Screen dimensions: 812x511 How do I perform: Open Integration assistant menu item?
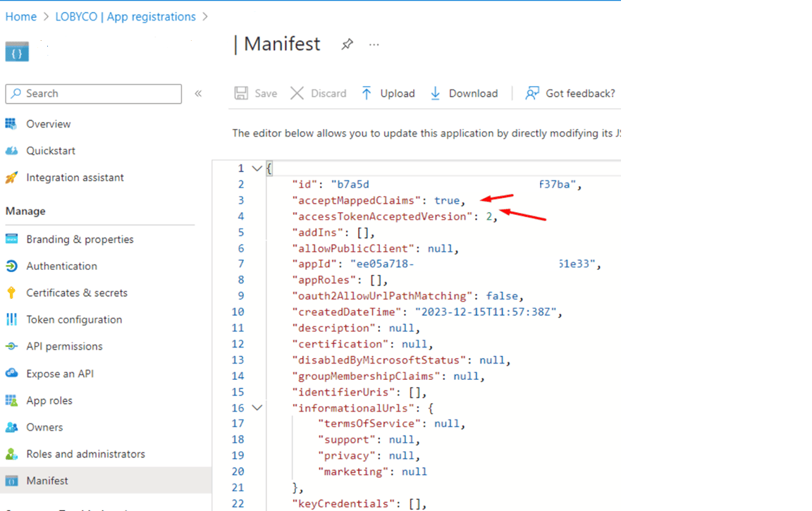coord(75,178)
